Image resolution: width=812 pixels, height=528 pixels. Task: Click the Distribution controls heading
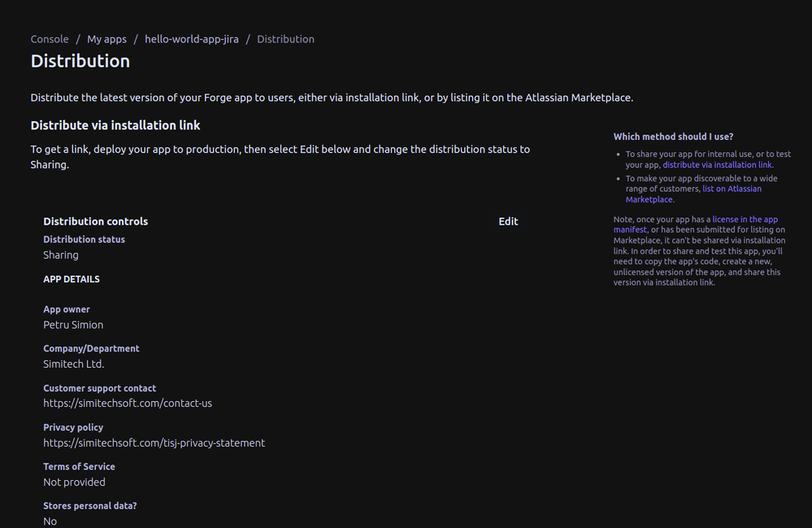95,221
